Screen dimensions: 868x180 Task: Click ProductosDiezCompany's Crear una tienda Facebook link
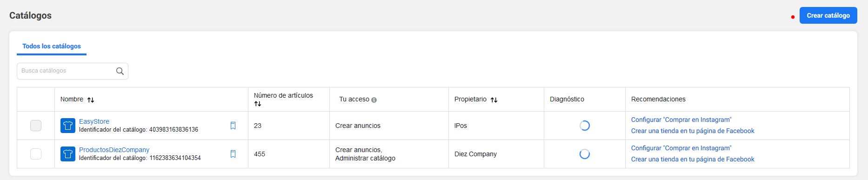693,159
